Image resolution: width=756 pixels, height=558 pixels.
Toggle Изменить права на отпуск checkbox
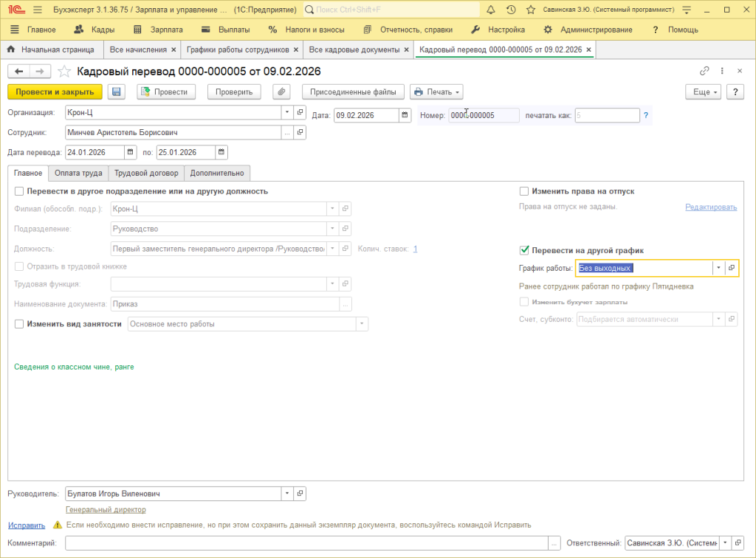click(x=524, y=191)
